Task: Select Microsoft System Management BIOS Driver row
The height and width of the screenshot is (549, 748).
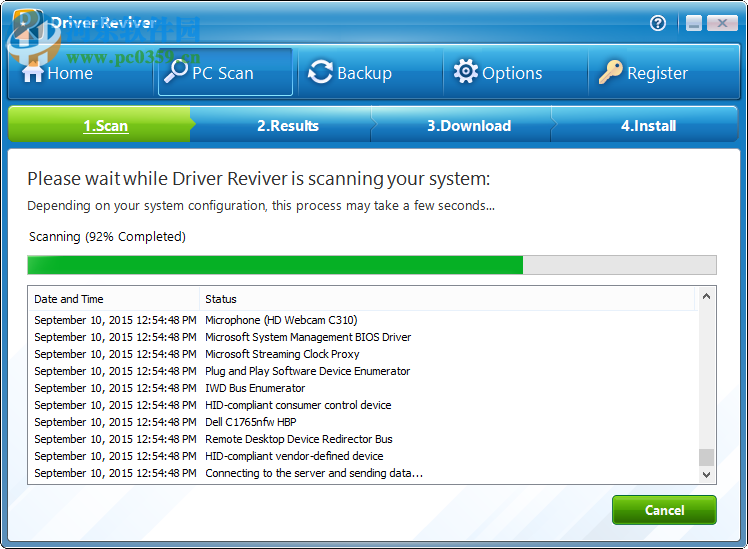Action: pos(363,337)
